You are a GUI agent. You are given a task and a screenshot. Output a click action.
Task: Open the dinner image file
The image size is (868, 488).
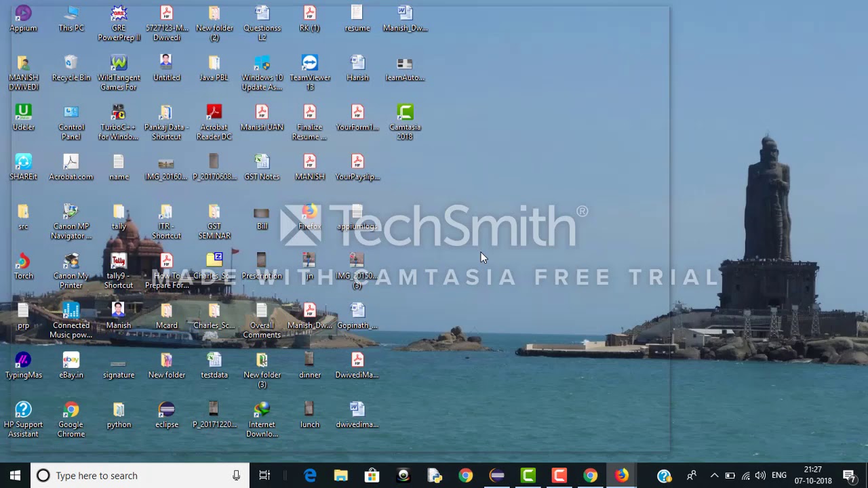310,365
